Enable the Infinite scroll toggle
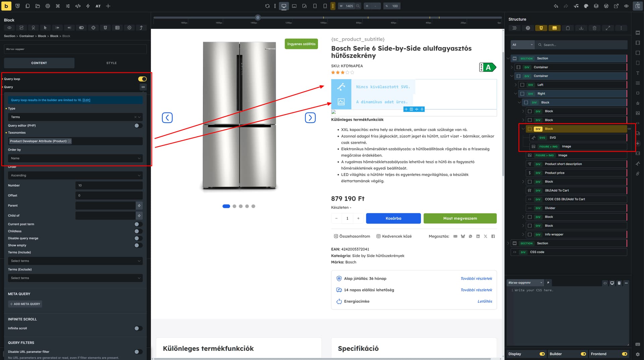Viewport: 644px width, 360px height. tap(138, 328)
